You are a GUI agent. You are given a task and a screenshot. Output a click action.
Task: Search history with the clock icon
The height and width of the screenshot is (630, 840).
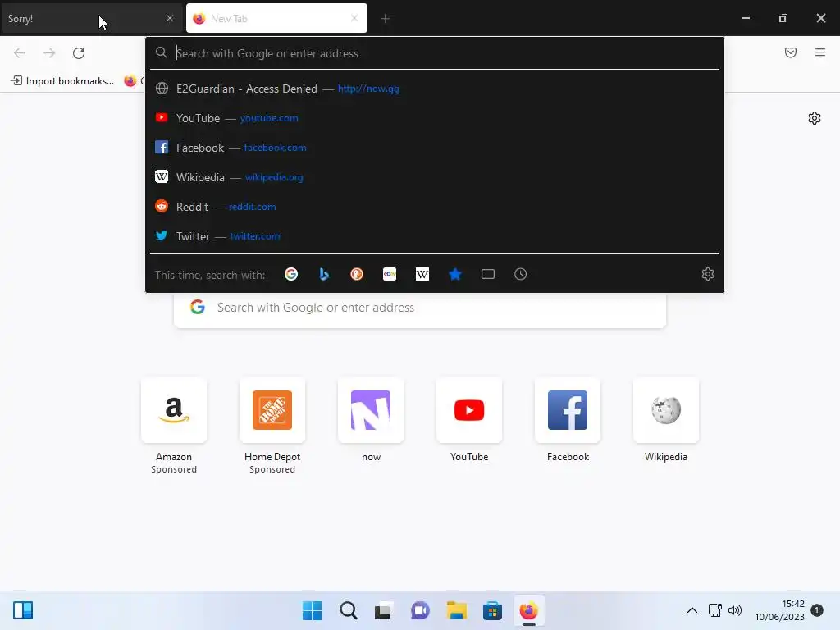[520, 274]
